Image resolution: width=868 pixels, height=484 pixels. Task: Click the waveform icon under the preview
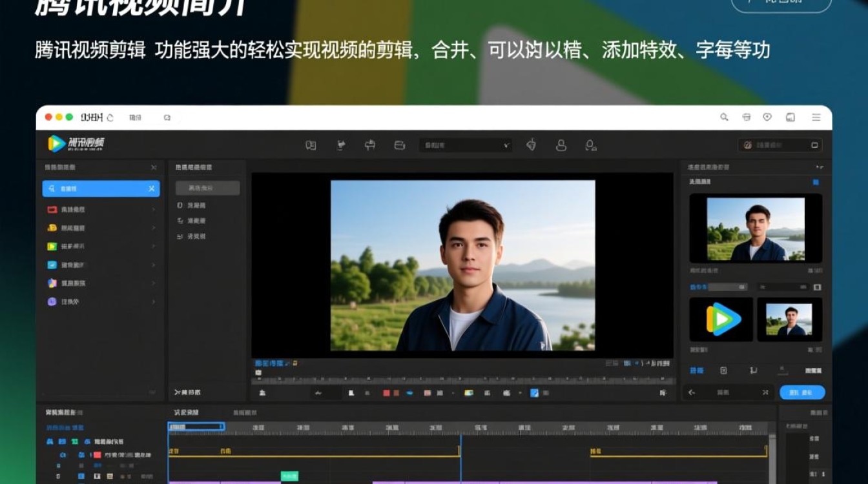318,392
